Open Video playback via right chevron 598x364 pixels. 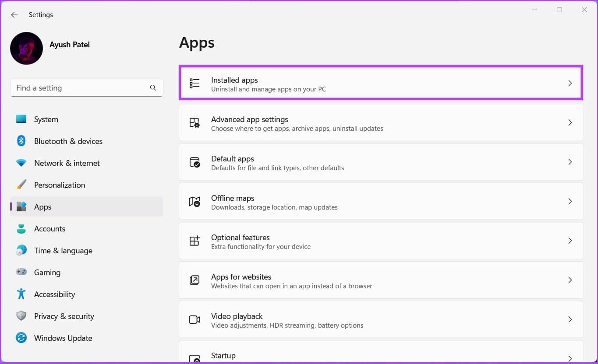[570, 319]
